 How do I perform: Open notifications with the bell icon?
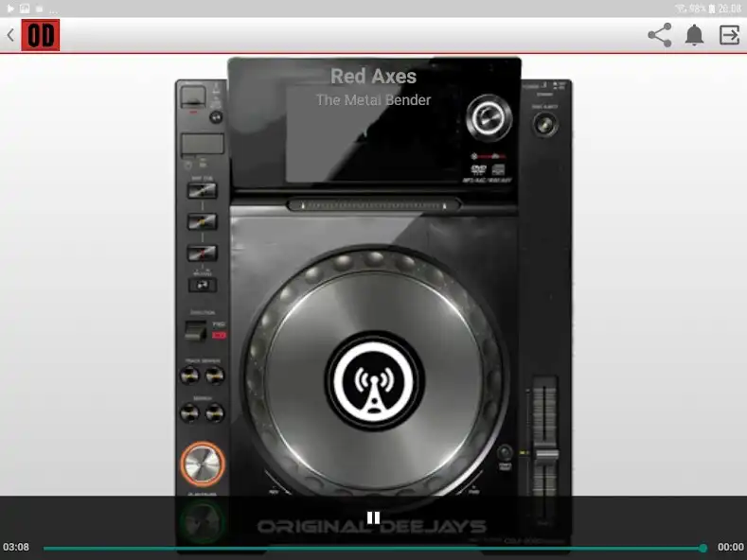click(x=694, y=35)
